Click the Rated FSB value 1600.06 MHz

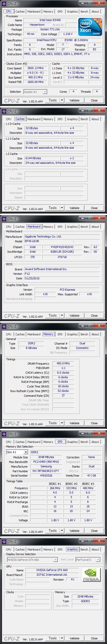pos(35,82)
